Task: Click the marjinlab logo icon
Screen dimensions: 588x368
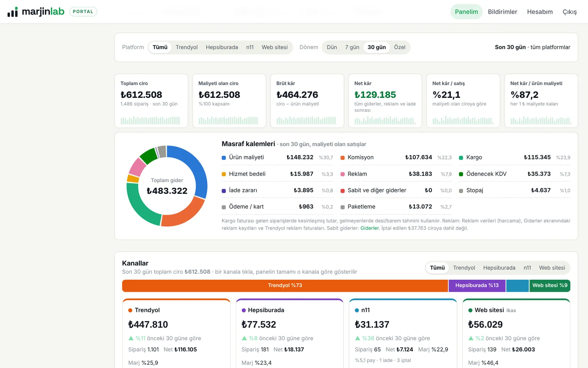Action: tap(12, 12)
